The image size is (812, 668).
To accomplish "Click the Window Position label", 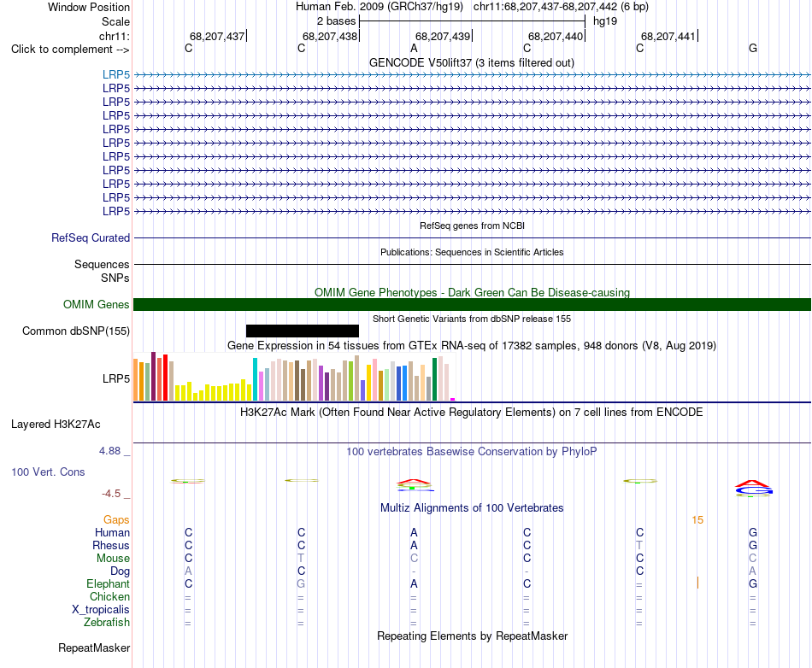I will coord(89,7).
